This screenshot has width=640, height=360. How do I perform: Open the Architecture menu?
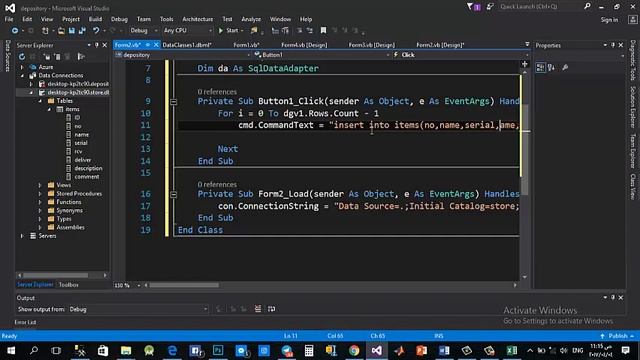pos(198,19)
